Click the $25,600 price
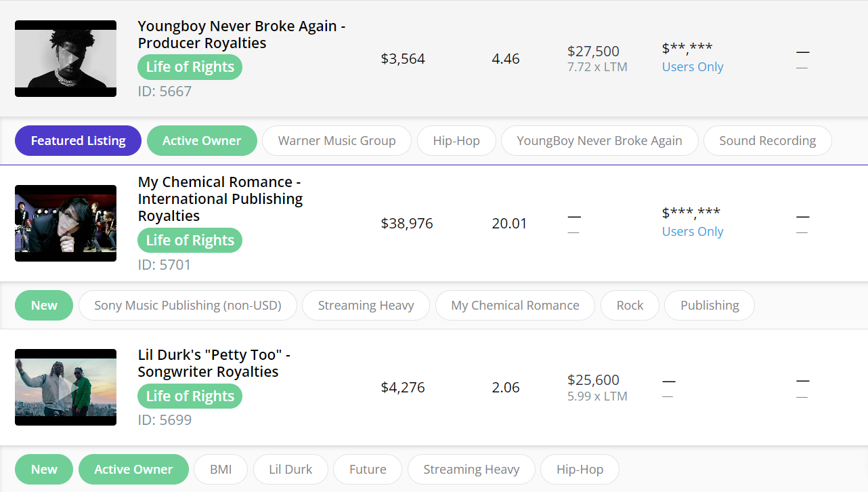The width and height of the screenshot is (868, 492). pyautogui.click(x=593, y=380)
